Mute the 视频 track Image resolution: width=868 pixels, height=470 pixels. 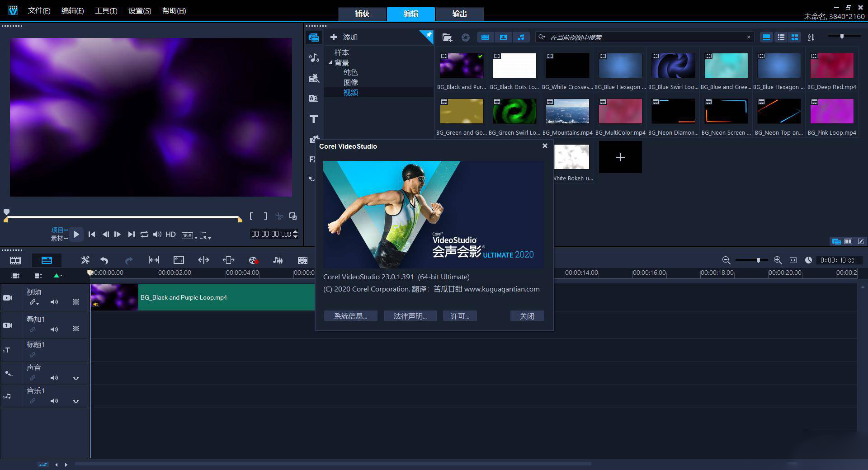(54, 302)
